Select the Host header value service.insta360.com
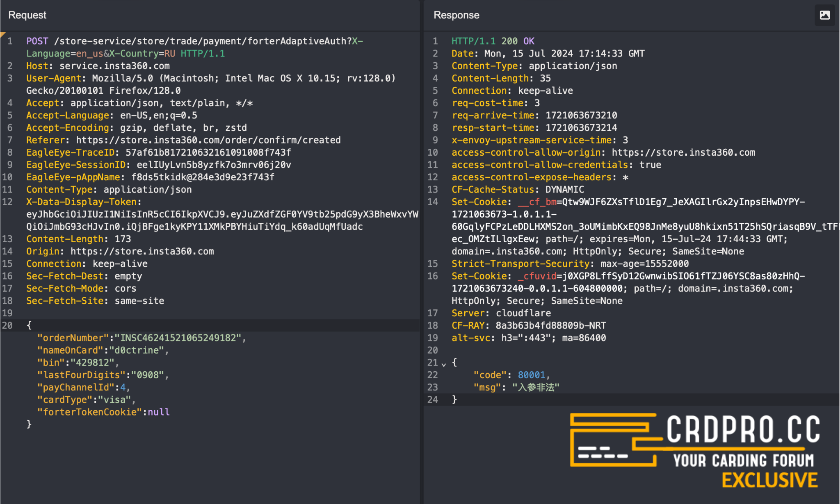 [x=114, y=66]
